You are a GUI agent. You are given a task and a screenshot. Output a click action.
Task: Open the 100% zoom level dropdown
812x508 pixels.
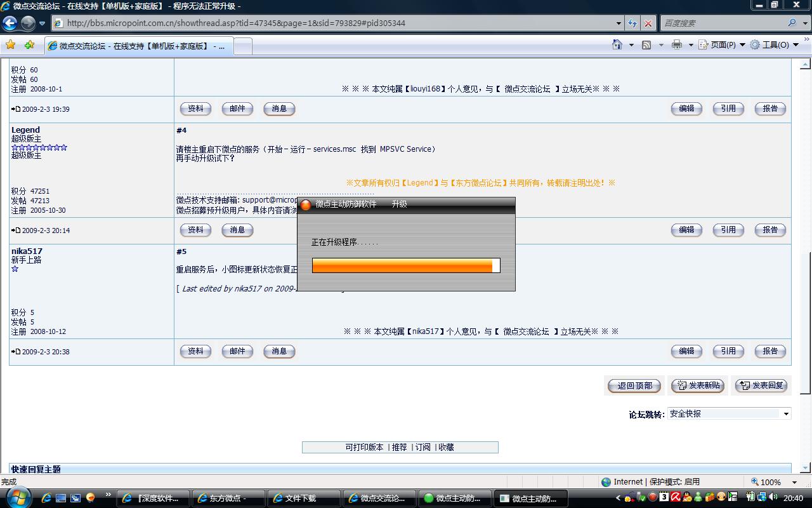794,482
